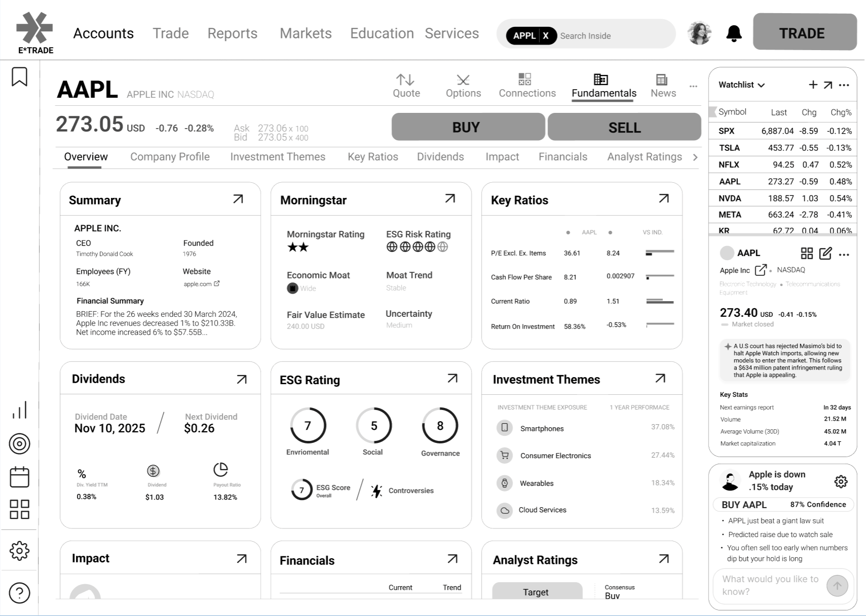Open assistant settings gear icon
The width and height of the screenshot is (866, 616).
pyautogui.click(x=841, y=481)
